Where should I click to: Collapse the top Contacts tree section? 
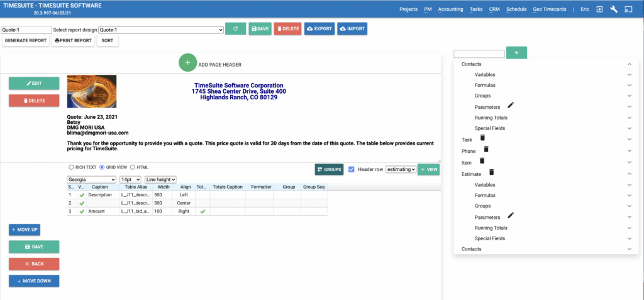coord(629,64)
